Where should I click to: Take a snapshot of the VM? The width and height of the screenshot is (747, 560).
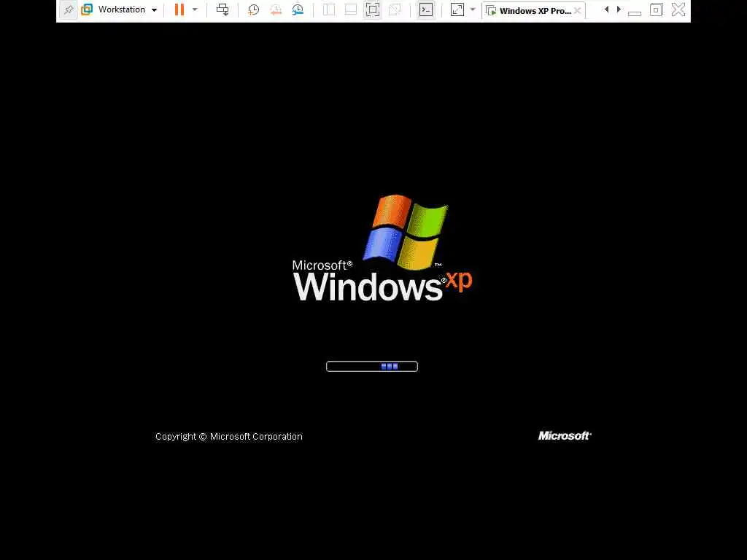(x=253, y=9)
